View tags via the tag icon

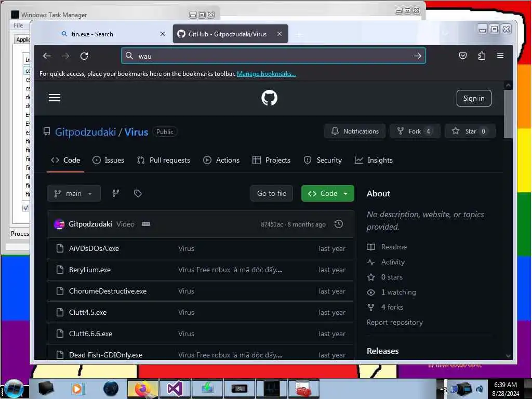(x=137, y=193)
